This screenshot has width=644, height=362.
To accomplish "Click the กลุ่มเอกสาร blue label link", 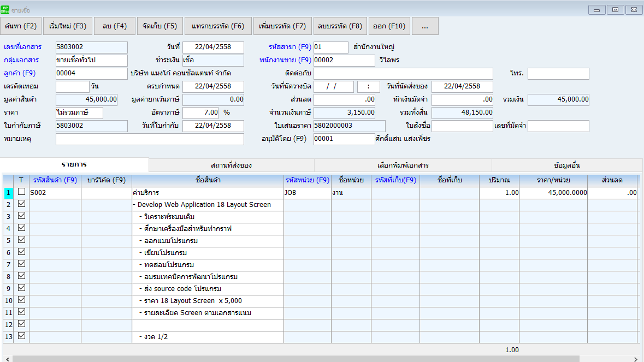I will 21,60.
